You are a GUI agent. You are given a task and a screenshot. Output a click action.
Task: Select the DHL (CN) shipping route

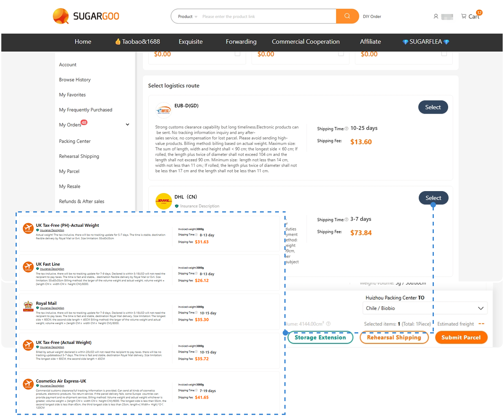(x=433, y=198)
